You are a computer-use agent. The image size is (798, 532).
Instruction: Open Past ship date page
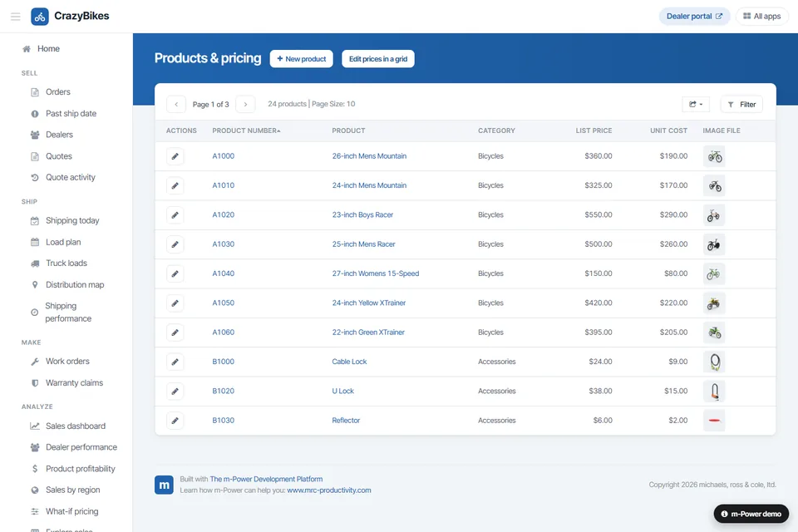tap(64, 114)
